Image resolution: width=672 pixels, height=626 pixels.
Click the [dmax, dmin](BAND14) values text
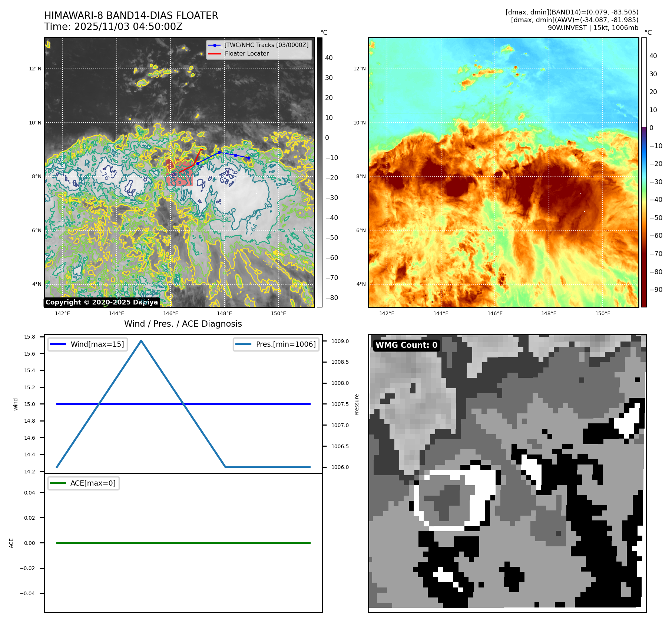(572, 12)
